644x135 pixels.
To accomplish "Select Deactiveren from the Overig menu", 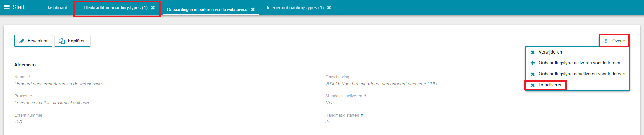I will (x=550, y=85).
